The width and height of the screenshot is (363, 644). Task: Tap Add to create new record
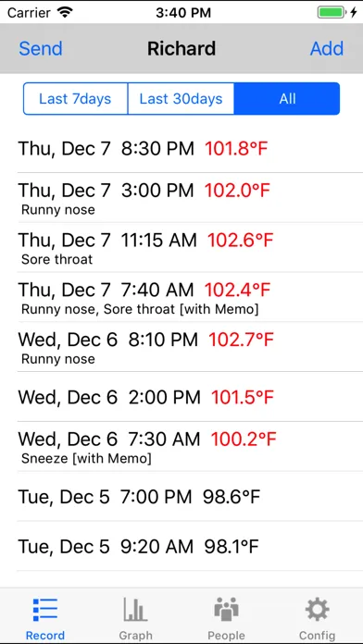pyautogui.click(x=327, y=48)
